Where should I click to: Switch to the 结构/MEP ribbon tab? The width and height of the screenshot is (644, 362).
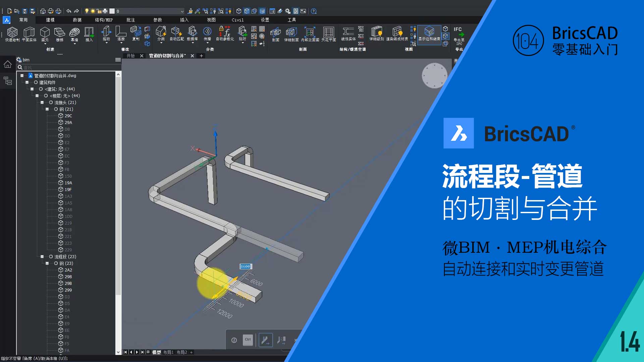pos(104,20)
